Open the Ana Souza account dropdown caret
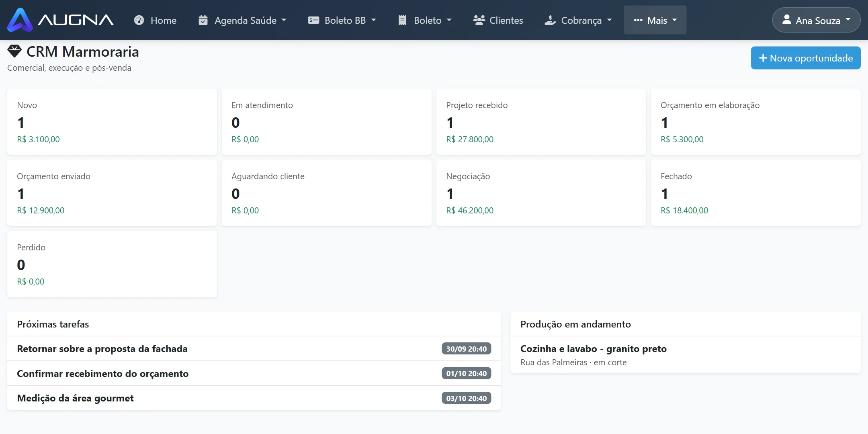 (848, 20)
